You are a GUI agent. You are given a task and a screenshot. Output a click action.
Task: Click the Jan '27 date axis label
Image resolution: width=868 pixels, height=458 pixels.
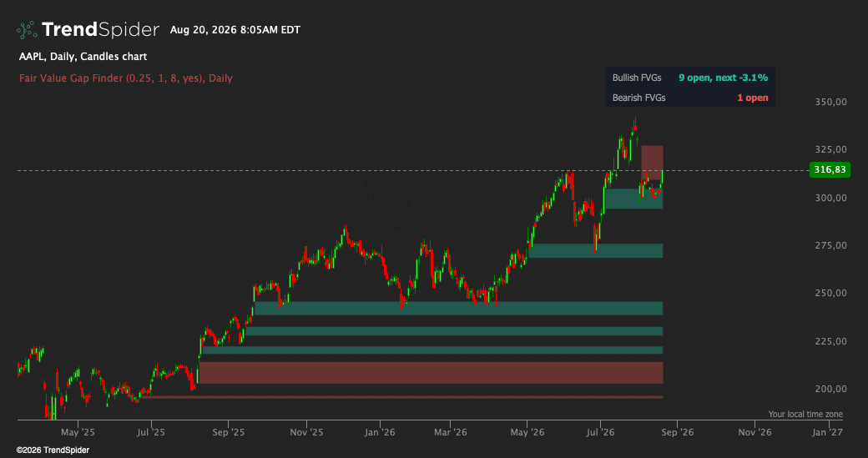828,432
